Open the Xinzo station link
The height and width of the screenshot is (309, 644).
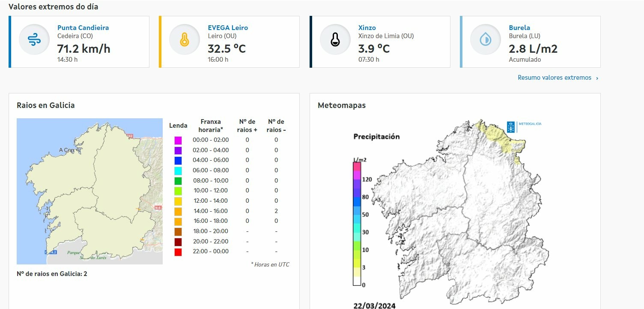367,27
